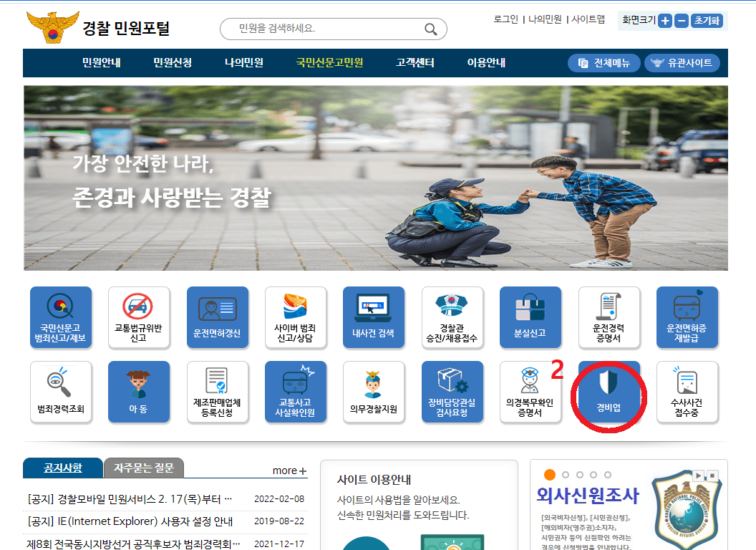The image size is (756, 550).
Task: Reset screen size with 초기화 button
Action: click(707, 21)
